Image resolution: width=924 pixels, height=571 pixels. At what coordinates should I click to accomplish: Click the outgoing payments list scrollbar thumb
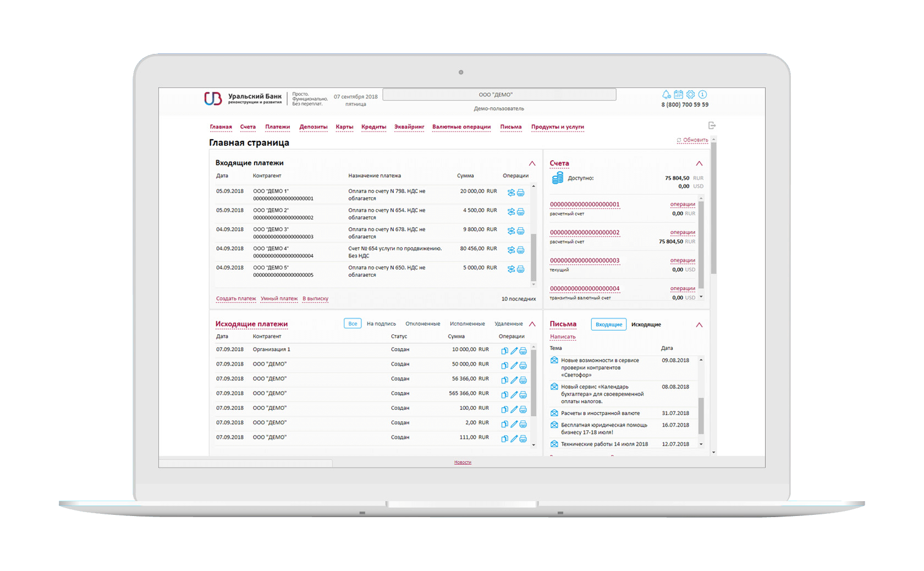click(533, 383)
